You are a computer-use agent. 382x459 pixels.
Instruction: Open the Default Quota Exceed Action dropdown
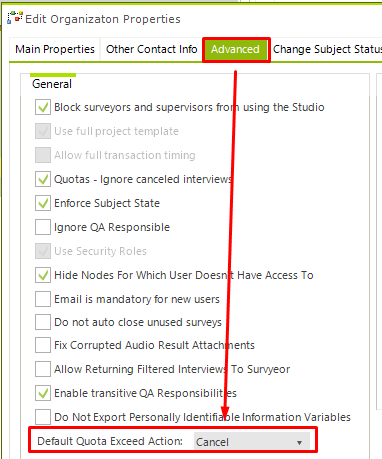click(252, 441)
